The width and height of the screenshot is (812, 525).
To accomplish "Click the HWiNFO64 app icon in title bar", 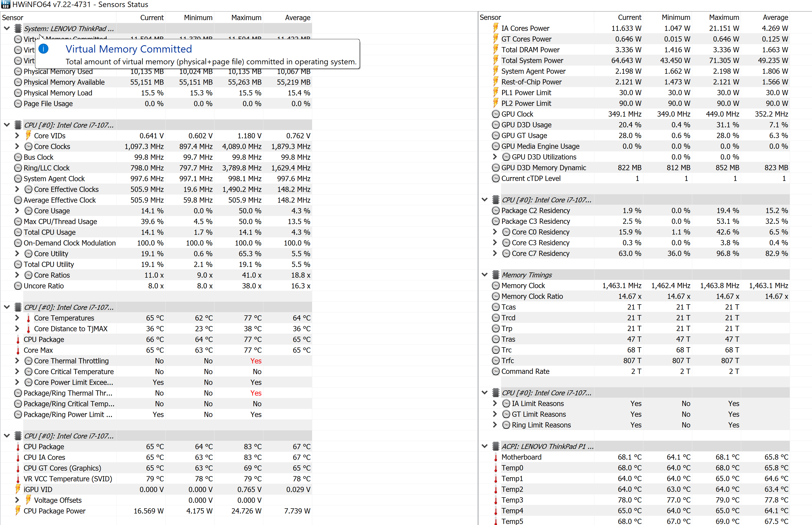I will 5,4.
